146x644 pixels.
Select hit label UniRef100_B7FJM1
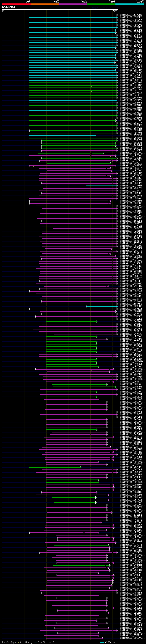131,15
